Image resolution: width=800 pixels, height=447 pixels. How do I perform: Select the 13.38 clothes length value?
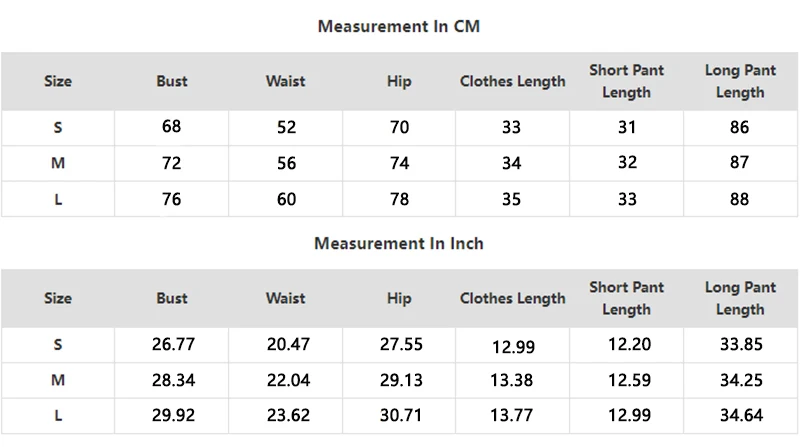point(512,380)
